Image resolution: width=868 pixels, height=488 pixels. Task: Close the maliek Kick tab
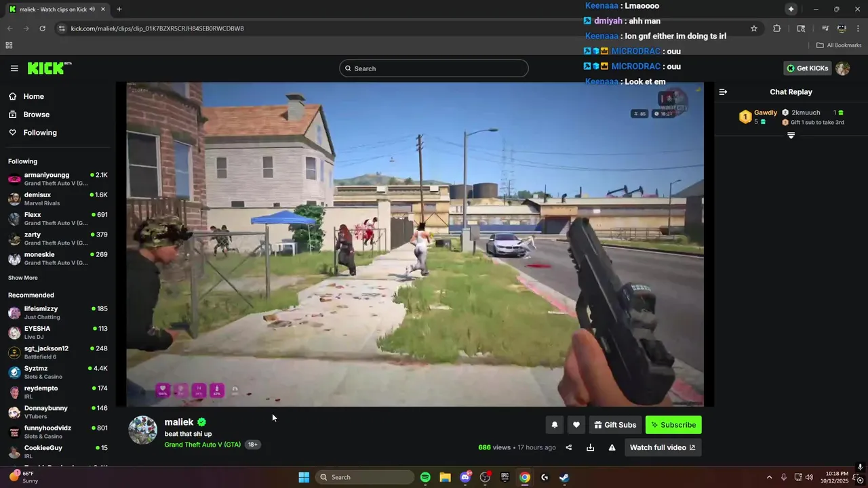pos(102,9)
